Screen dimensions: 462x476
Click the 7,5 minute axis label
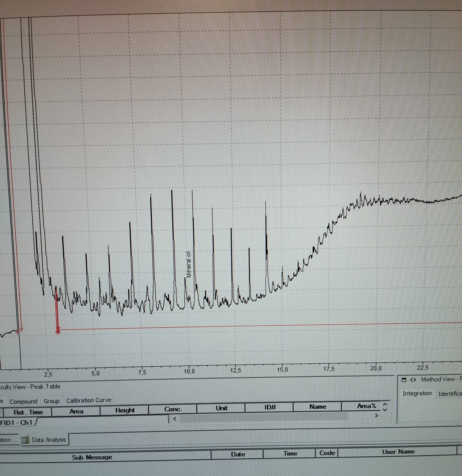(142, 372)
